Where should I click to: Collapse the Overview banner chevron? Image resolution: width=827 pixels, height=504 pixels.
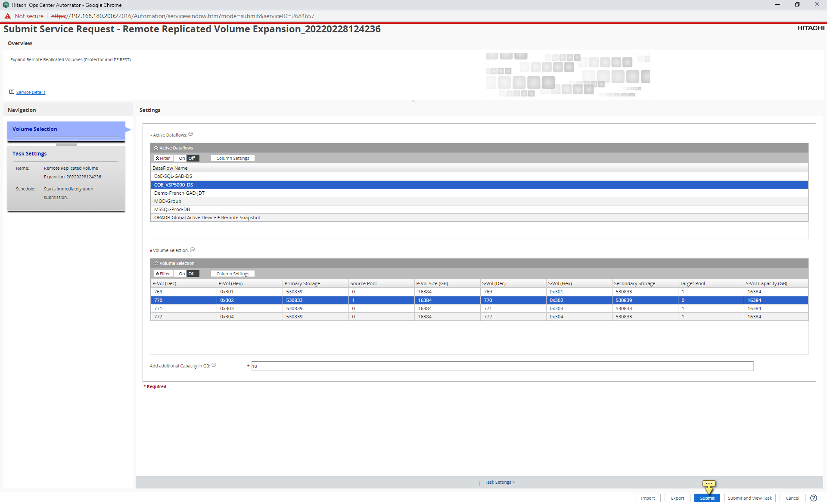pos(413,101)
